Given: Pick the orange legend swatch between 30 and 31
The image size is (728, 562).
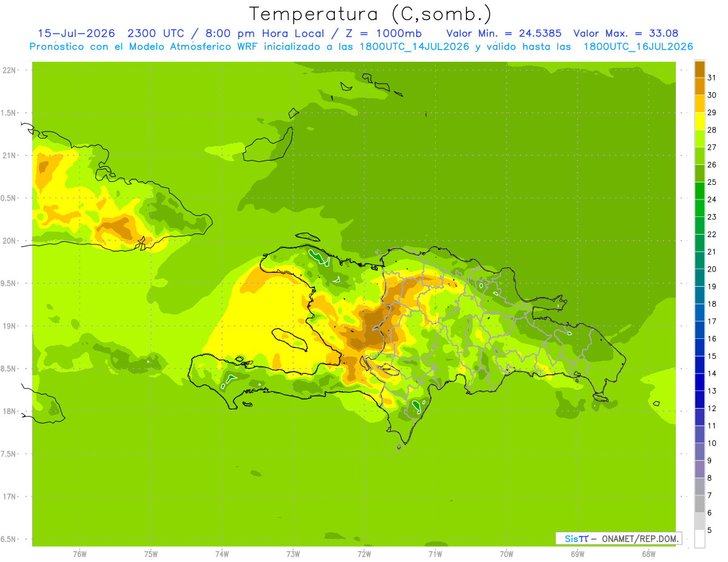Looking at the screenshot, I should (x=699, y=86).
